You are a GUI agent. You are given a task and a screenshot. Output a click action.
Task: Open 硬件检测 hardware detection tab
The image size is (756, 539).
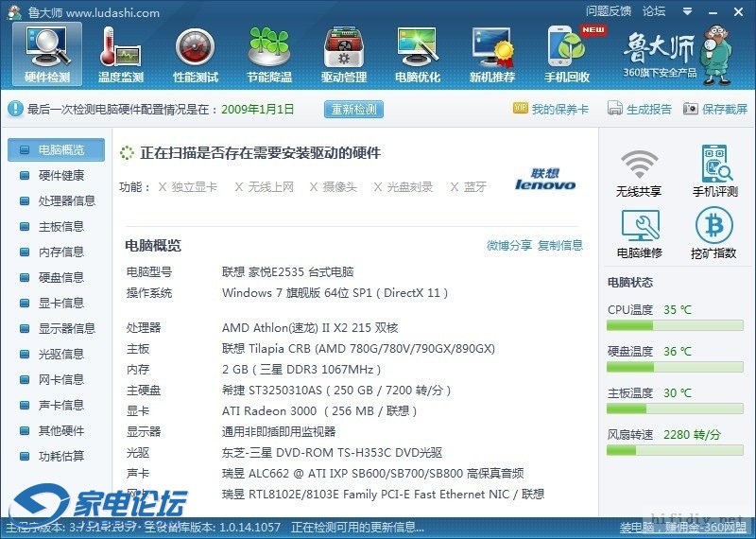pos(47,54)
